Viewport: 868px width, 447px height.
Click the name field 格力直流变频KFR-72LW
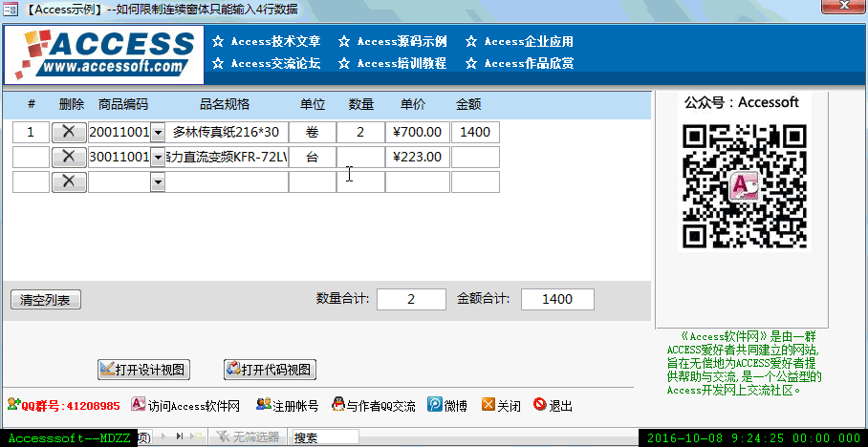pos(227,157)
